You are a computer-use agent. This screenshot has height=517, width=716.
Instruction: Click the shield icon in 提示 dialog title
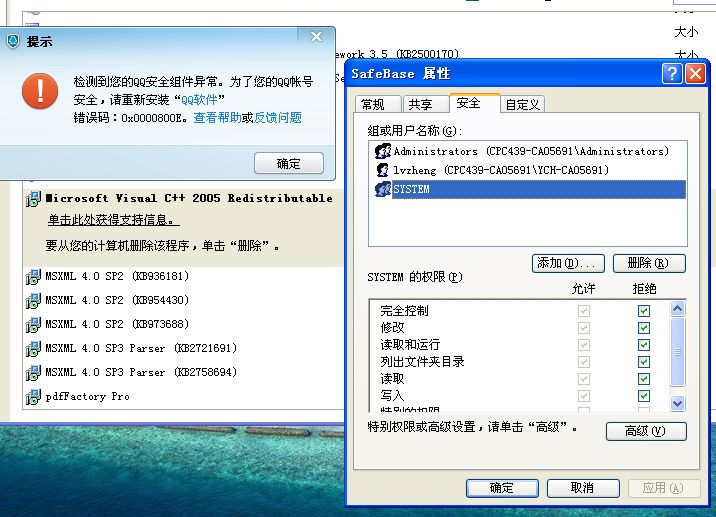click(13, 41)
